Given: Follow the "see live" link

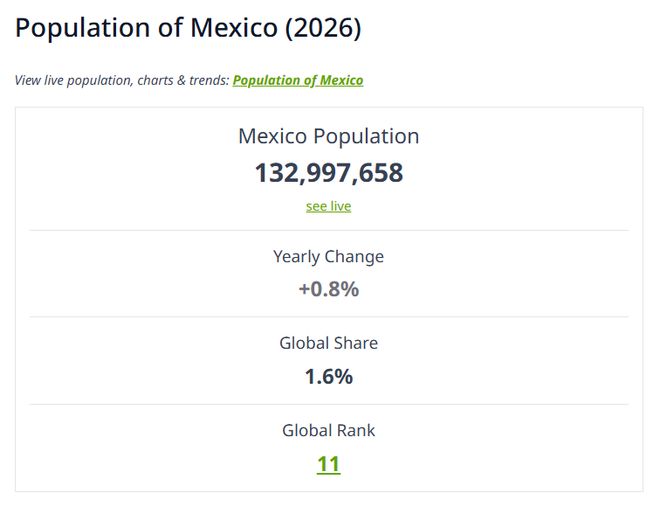Looking at the screenshot, I should tap(328, 206).
